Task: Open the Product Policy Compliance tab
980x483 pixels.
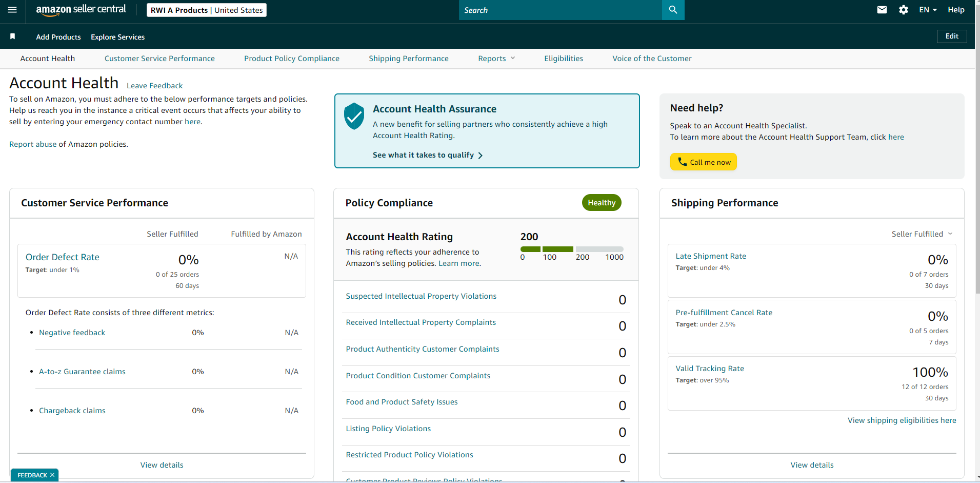Action: [x=292, y=59]
